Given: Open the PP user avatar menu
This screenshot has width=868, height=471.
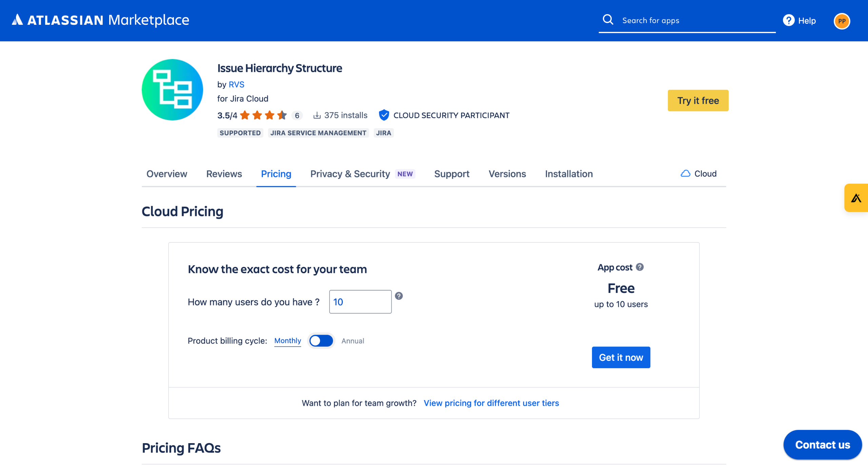Looking at the screenshot, I should pyautogui.click(x=842, y=21).
